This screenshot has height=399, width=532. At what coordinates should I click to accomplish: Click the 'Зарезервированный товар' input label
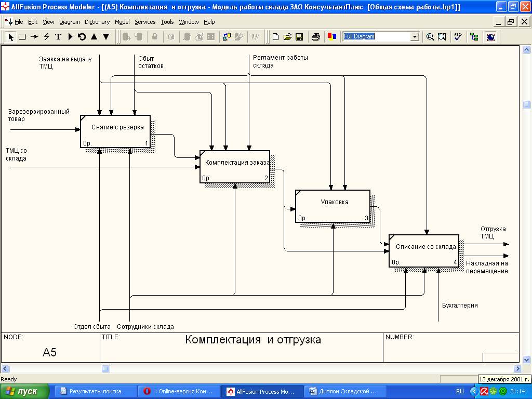38,115
